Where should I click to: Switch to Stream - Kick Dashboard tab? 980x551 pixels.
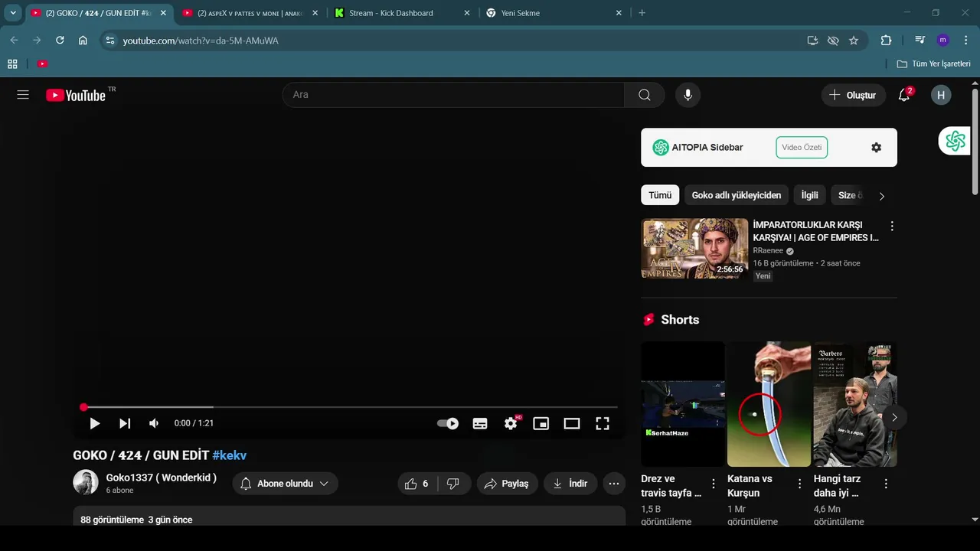(403, 13)
